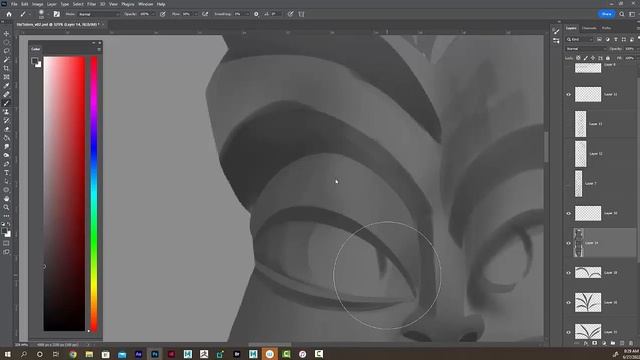Open the Filter menu
The height and width of the screenshot is (360, 640).
point(91,4)
